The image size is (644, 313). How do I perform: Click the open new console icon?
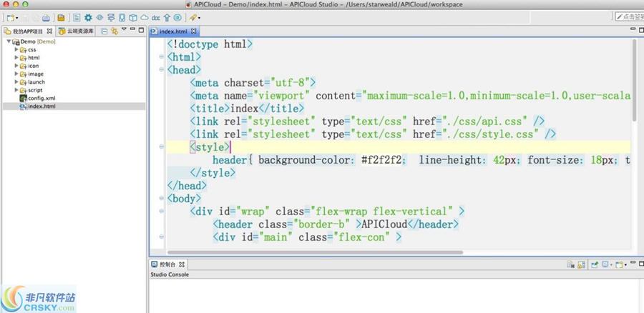[620, 264]
